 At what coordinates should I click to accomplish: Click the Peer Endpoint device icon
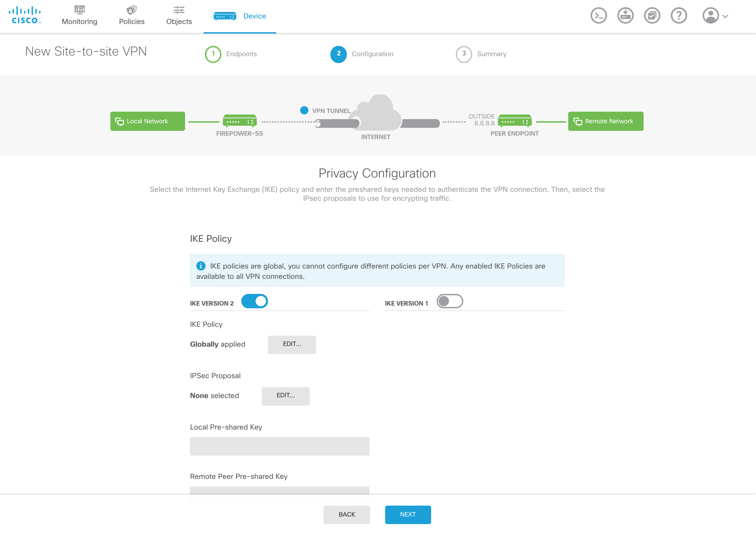click(x=515, y=121)
